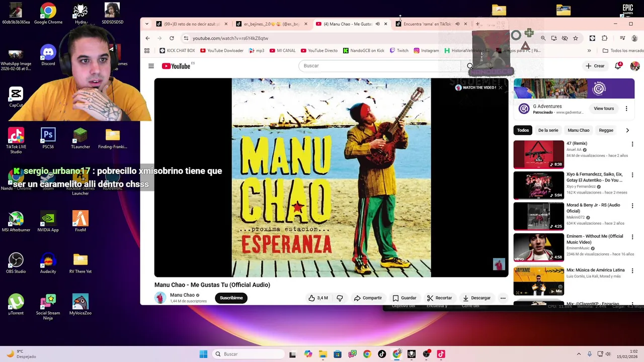Open options for the Xiyo & Fernandezz video
644x362 pixels.
pyautogui.click(x=632, y=175)
